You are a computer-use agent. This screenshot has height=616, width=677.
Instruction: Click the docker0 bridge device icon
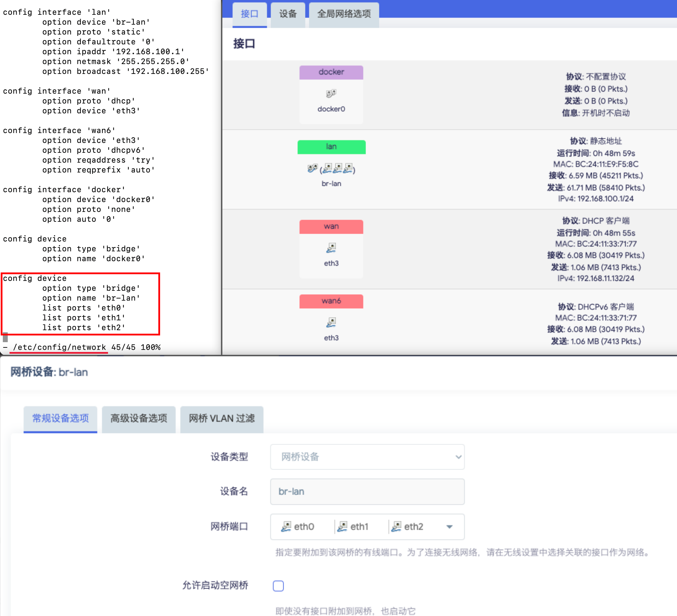tap(331, 94)
